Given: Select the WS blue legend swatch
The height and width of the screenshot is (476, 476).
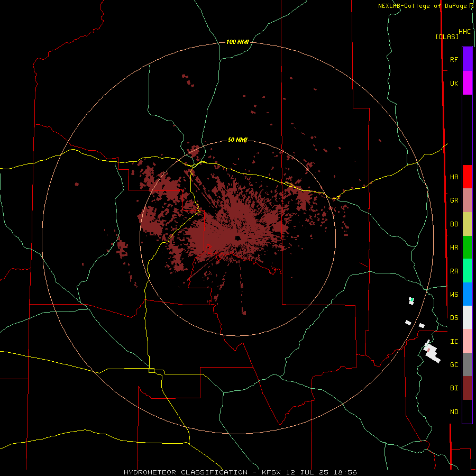Looking at the screenshot, I should click(467, 294).
